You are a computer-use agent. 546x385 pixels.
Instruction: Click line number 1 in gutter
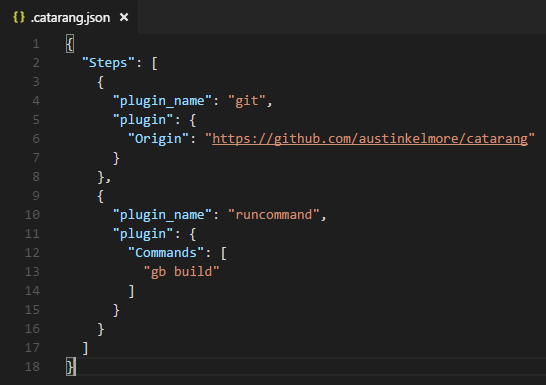tap(36, 44)
